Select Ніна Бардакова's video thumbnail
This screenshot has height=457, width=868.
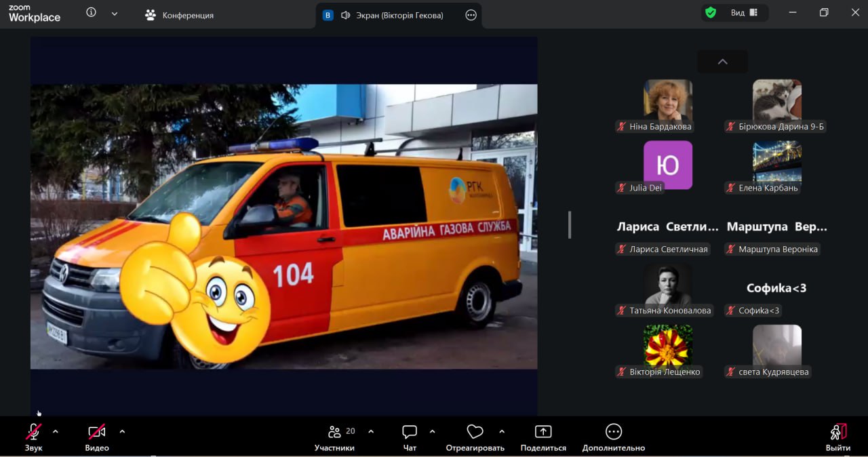coord(667,100)
